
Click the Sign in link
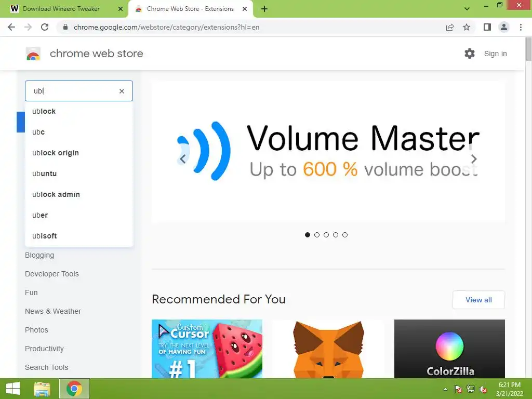(495, 54)
